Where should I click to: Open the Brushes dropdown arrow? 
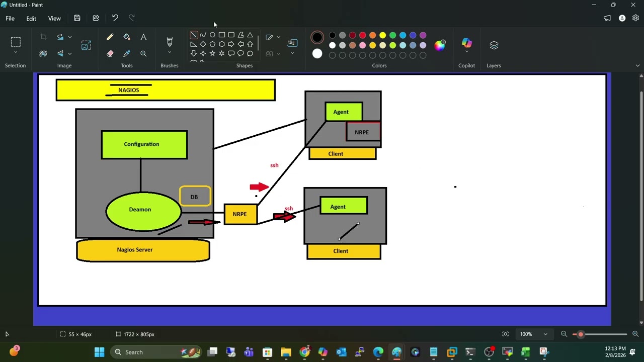(170, 53)
